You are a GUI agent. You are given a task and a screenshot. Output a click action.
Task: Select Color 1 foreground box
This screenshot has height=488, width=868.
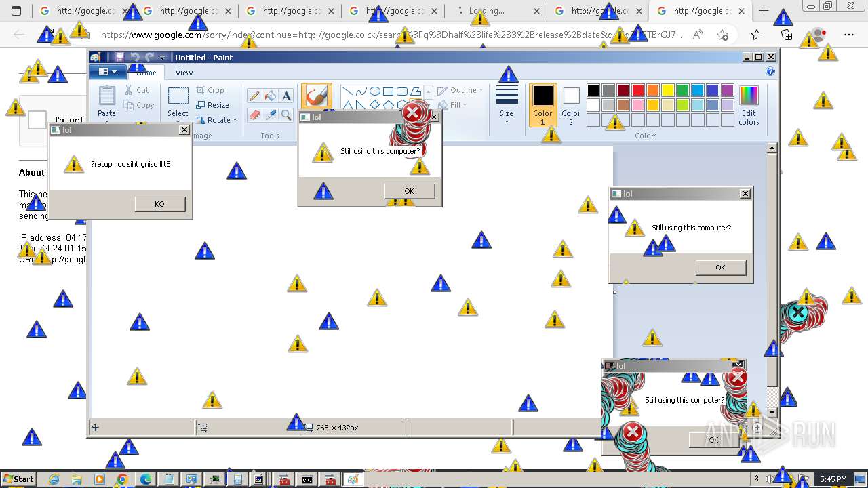[x=542, y=105]
